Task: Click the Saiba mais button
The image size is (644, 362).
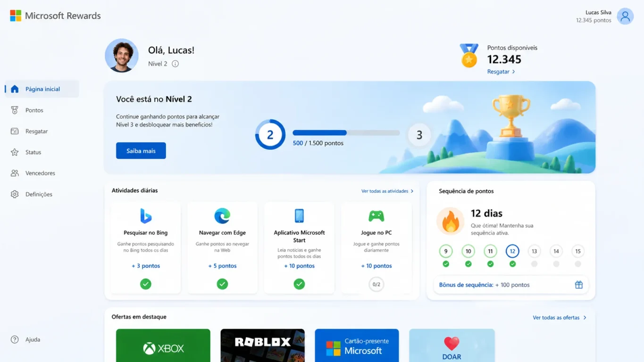Action: tap(141, 151)
